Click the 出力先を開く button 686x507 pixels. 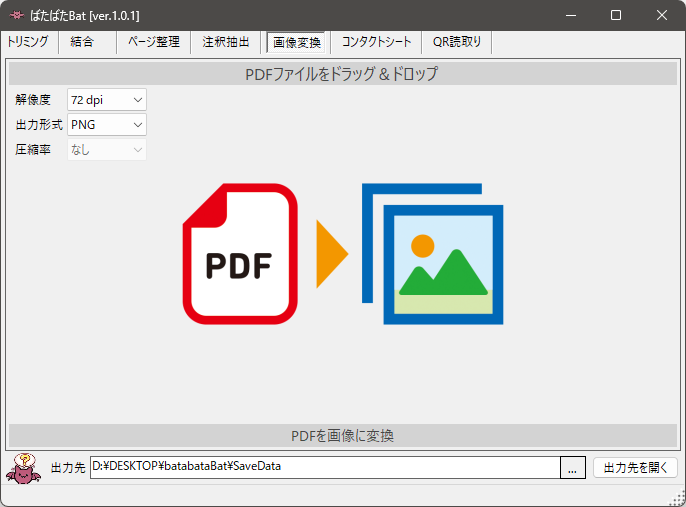point(635,468)
